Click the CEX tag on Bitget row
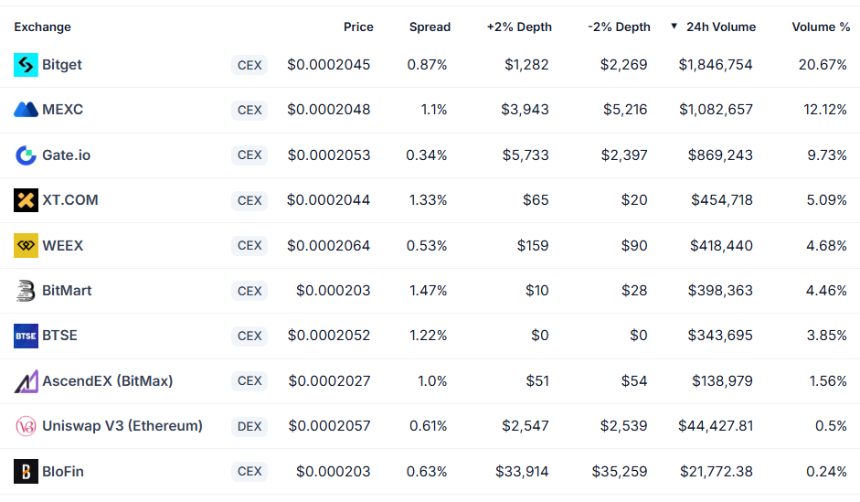860x502 pixels. [250, 65]
